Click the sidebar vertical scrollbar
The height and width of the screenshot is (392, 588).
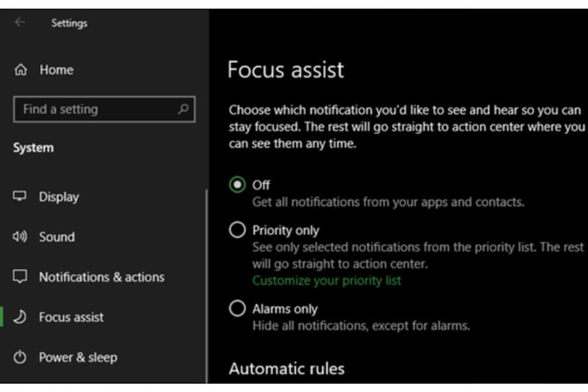click(x=206, y=285)
